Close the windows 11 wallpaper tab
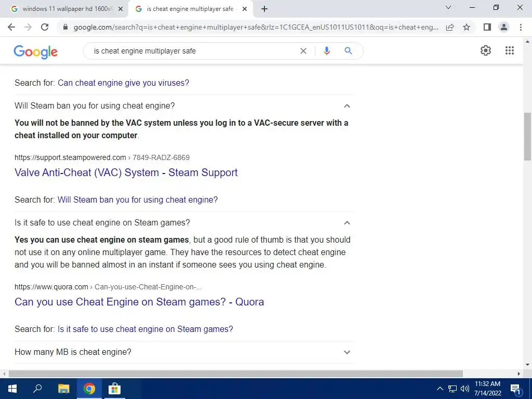The width and height of the screenshot is (532, 399). (120, 9)
